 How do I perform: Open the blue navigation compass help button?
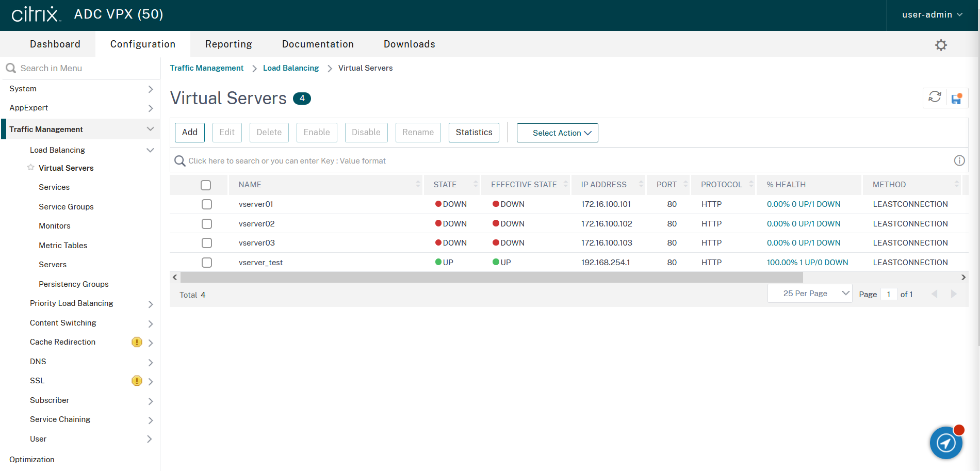click(x=945, y=443)
